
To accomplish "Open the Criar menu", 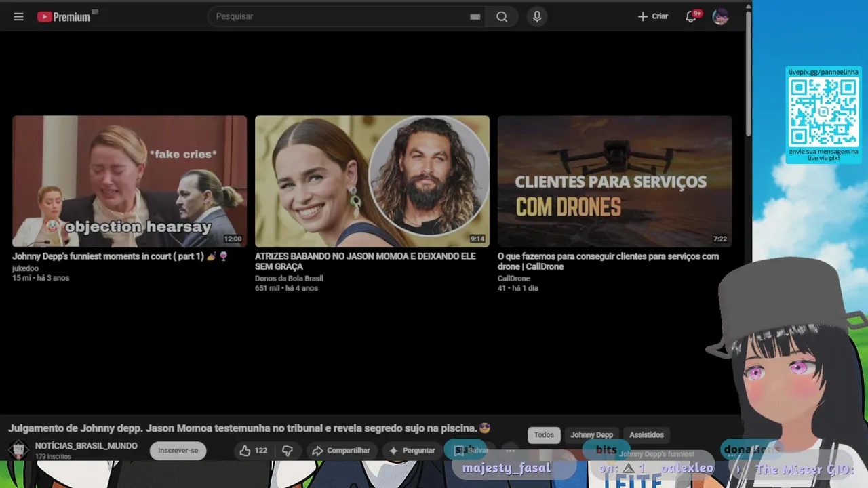I will 653,16.
